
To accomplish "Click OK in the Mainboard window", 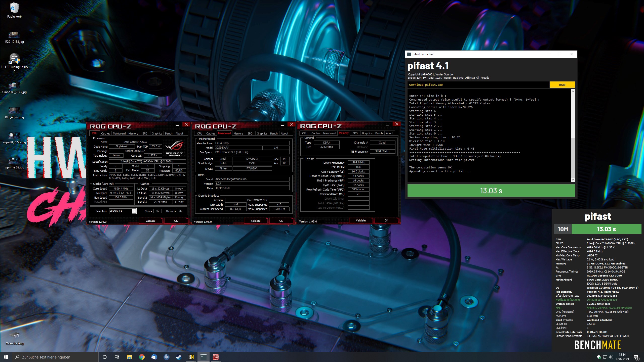I will [281, 221].
